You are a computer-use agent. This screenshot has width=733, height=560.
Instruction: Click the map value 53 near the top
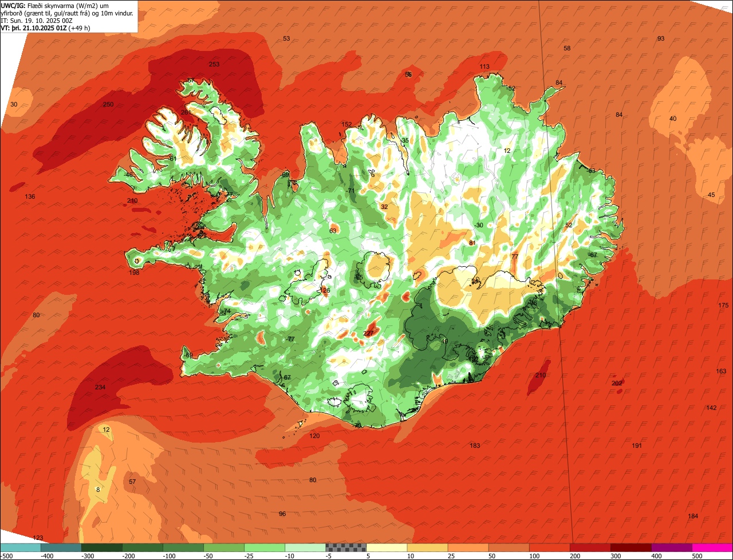click(x=286, y=38)
